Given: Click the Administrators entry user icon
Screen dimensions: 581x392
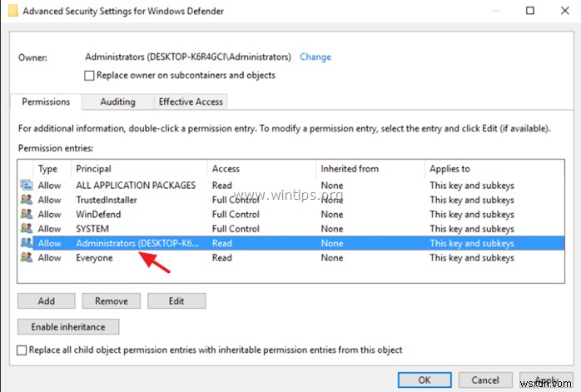Looking at the screenshot, I should pos(26,243).
